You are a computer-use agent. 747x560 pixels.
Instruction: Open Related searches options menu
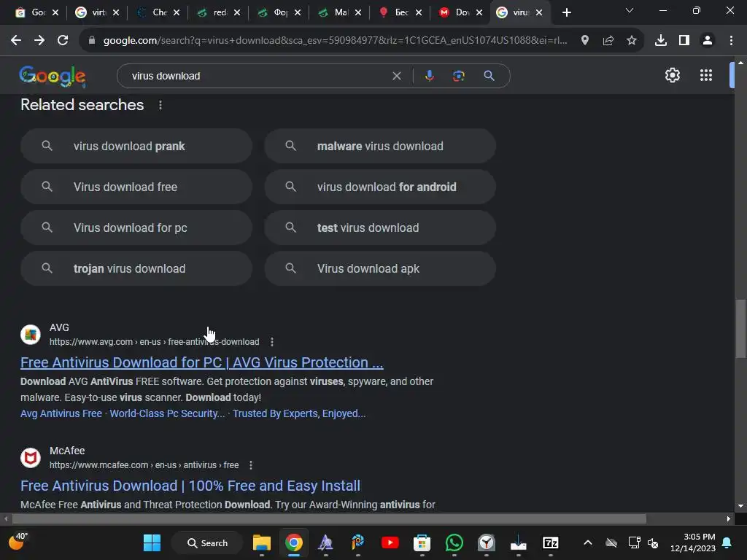coord(160,105)
